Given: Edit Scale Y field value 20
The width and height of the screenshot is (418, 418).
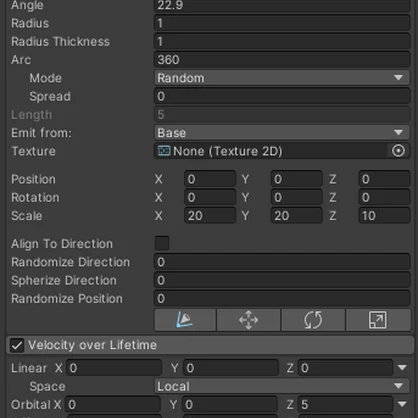Looking at the screenshot, I should click(x=297, y=216).
